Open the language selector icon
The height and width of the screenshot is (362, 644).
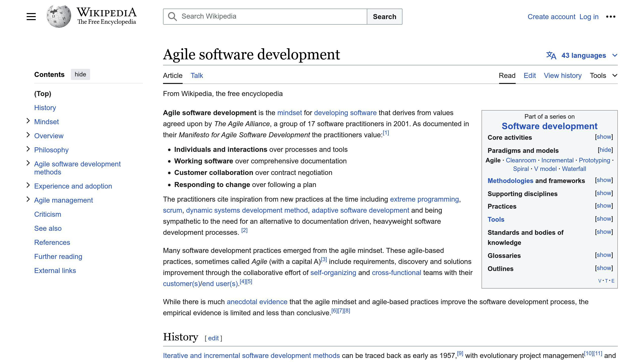(x=551, y=55)
